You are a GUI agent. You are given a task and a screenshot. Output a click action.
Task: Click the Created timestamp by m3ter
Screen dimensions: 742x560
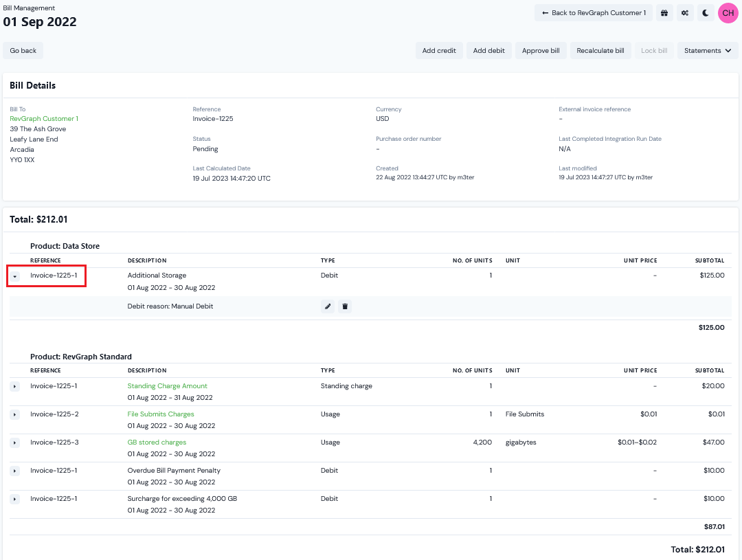coord(425,177)
